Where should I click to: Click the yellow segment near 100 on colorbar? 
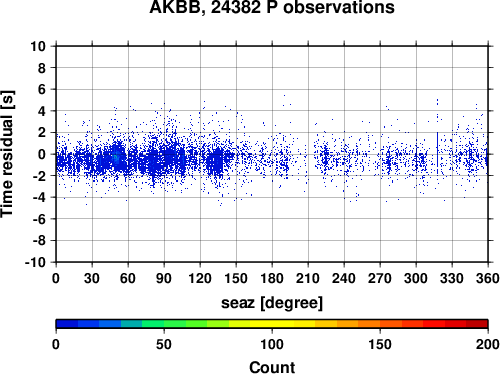tap(272, 324)
